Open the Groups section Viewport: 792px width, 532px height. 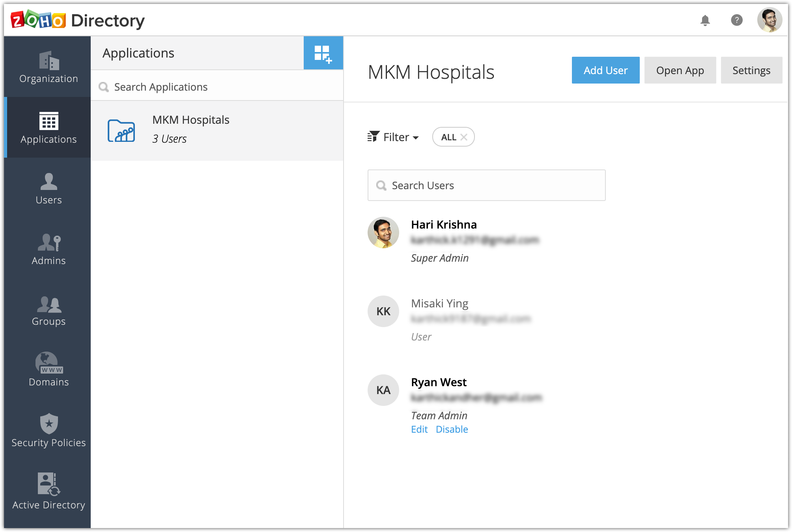[49, 311]
